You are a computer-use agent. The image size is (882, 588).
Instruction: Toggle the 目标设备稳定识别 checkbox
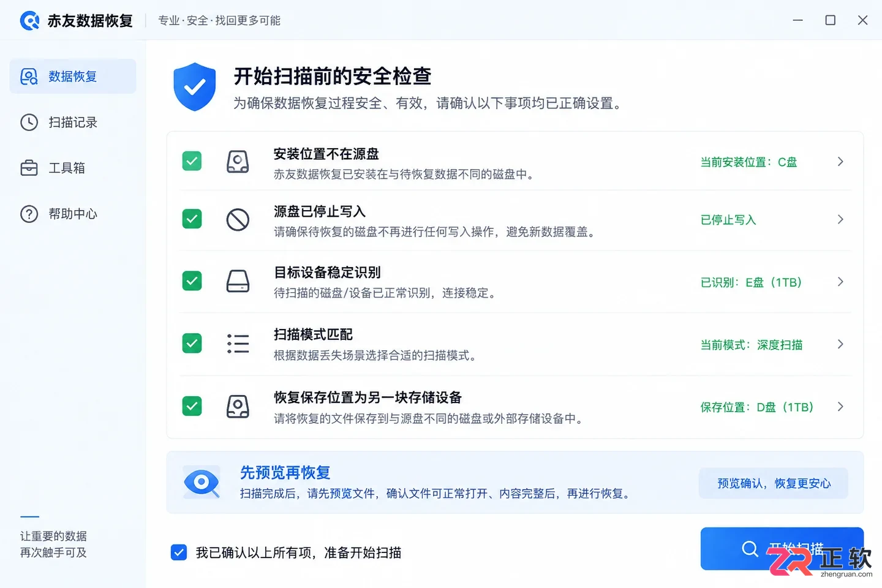tap(192, 281)
